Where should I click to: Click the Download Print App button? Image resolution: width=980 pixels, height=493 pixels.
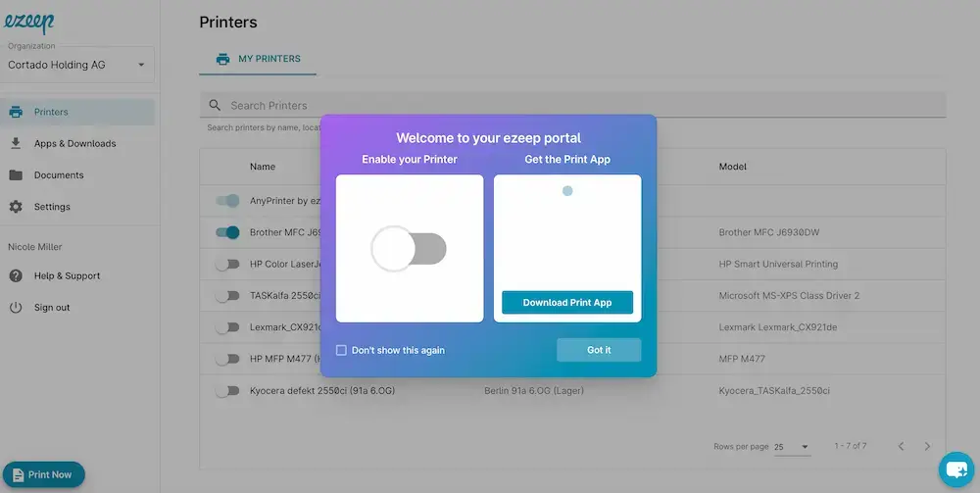(x=567, y=303)
